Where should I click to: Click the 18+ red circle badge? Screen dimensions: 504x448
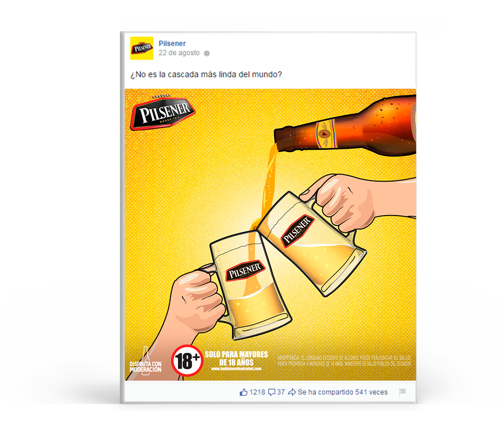(187, 361)
